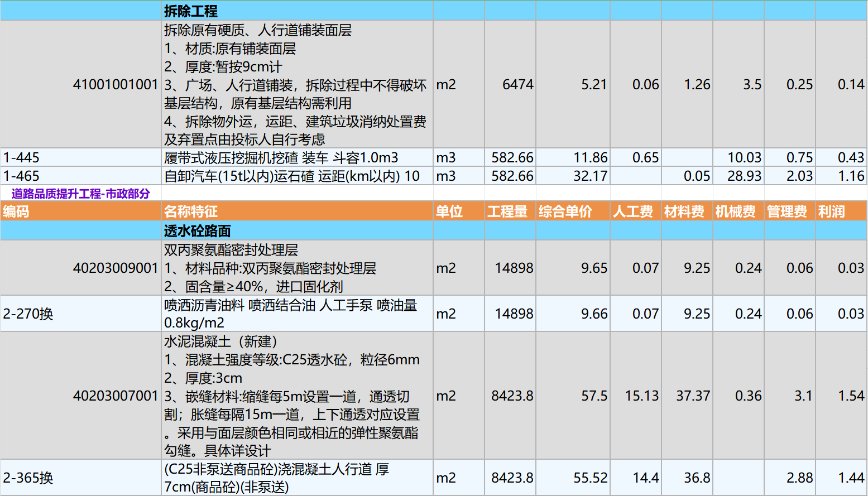868x496 pixels.
Task: Select profit cell 1.54
Action: pyautogui.click(x=841, y=396)
